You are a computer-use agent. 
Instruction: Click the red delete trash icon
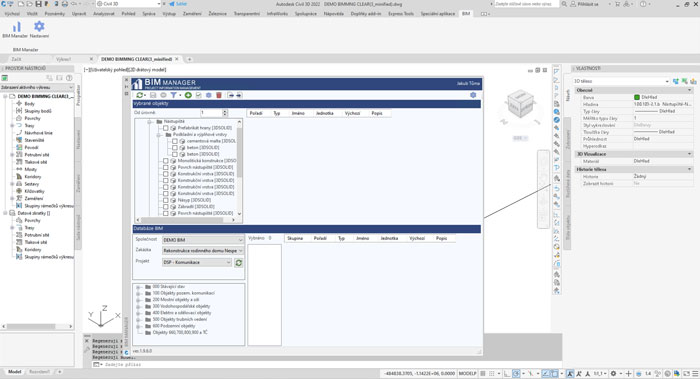[x=219, y=95]
